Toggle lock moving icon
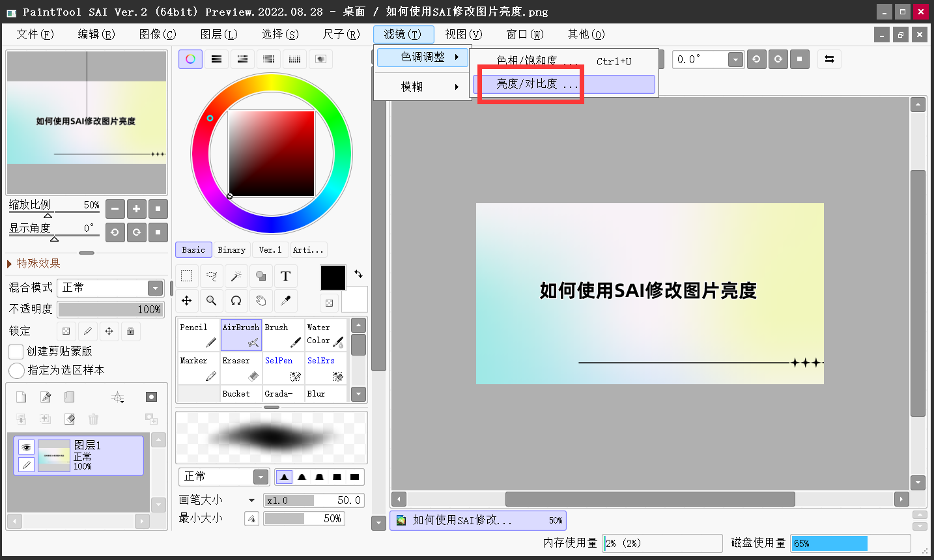The width and height of the screenshot is (934, 560). click(109, 331)
